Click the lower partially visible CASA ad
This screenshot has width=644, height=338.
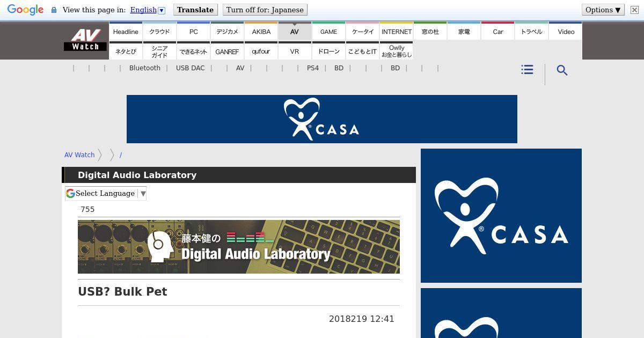501,313
